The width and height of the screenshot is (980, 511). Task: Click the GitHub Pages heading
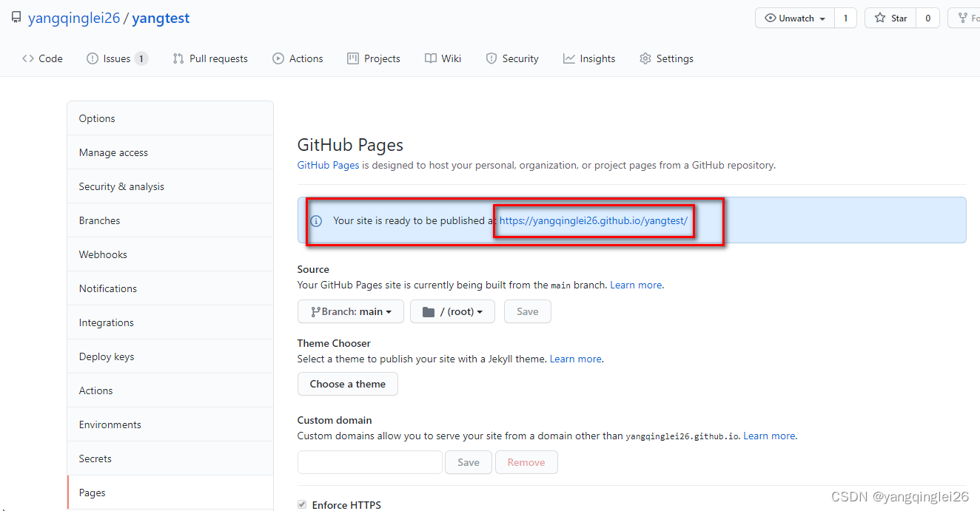tap(350, 145)
